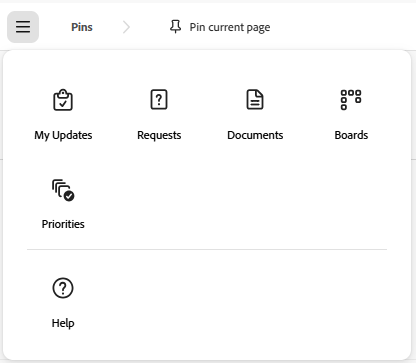Open the Priorities text label
The image size is (416, 363).
coord(63,224)
